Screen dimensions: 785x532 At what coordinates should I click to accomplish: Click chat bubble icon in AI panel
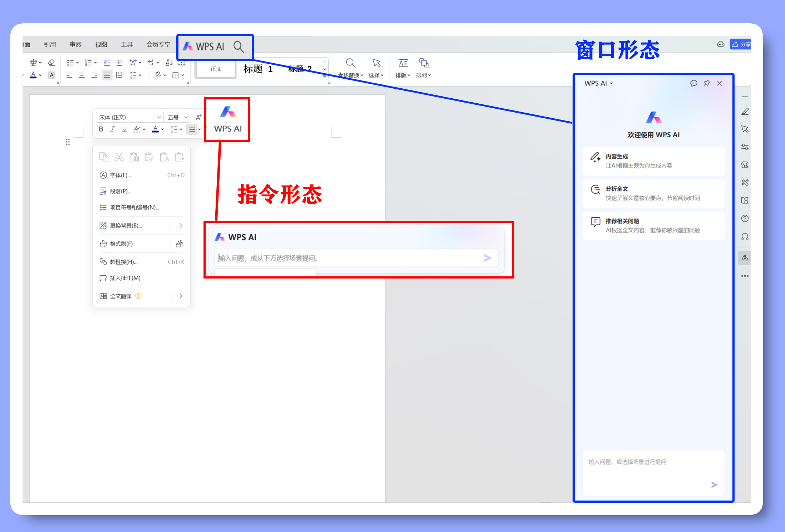tap(694, 83)
